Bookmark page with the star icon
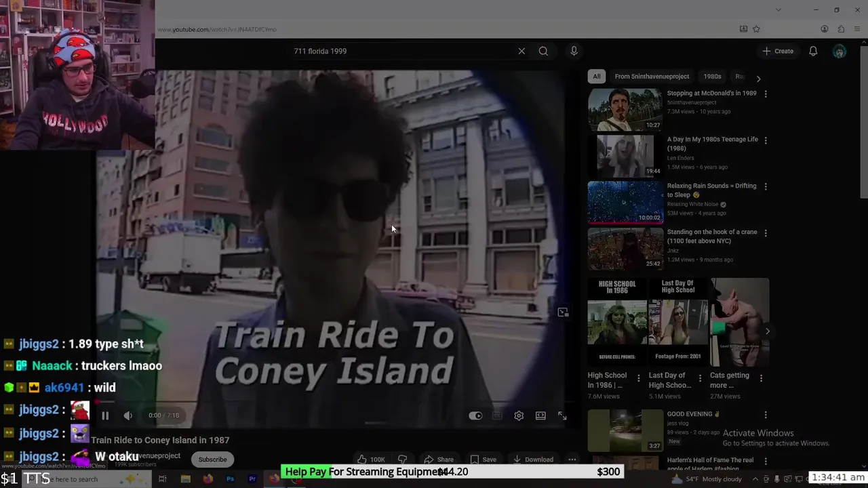This screenshot has width=868, height=488. [756, 29]
